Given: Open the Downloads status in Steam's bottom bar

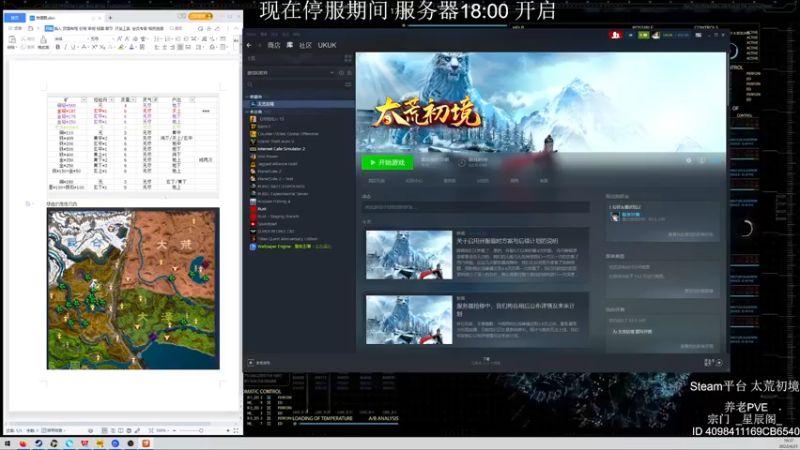Looking at the screenshot, I should click(486, 361).
